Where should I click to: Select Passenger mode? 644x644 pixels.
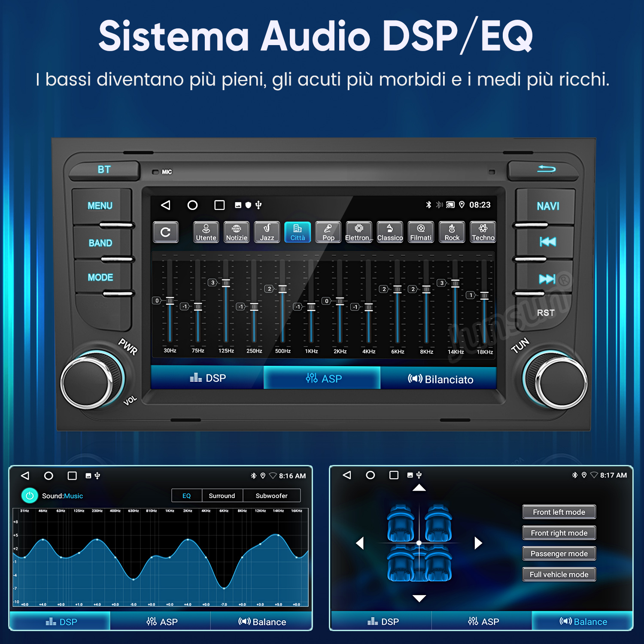(x=559, y=553)
